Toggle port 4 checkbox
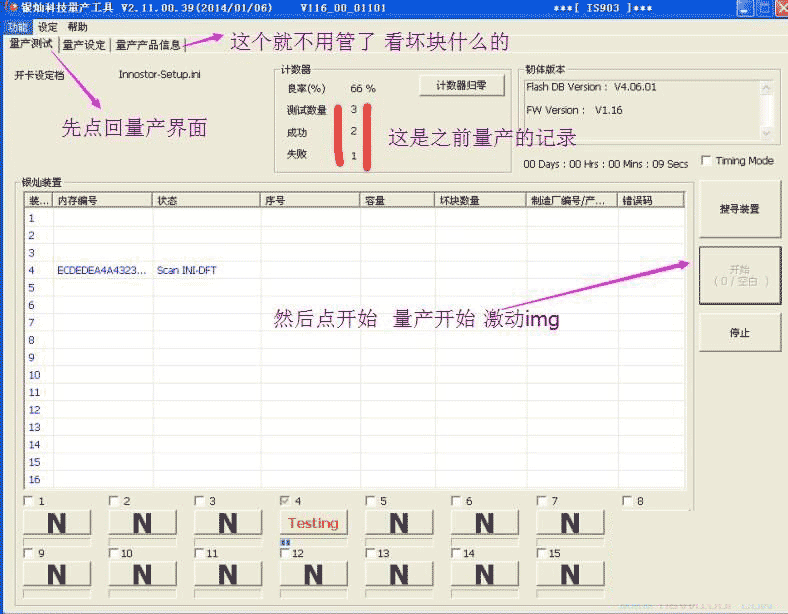788x614 pixels. click(284, 500)
